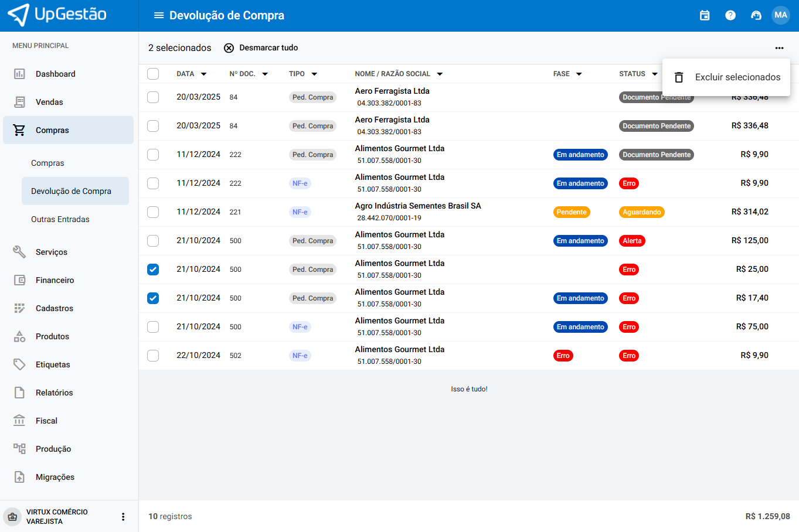Check the Agro Indústria Sementes row checkbox
This screenshot has width=799, height=532.
click(153, 212)
